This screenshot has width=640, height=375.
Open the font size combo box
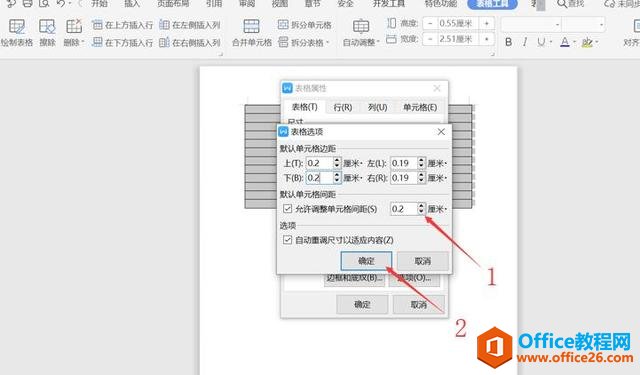coord(584,25)
